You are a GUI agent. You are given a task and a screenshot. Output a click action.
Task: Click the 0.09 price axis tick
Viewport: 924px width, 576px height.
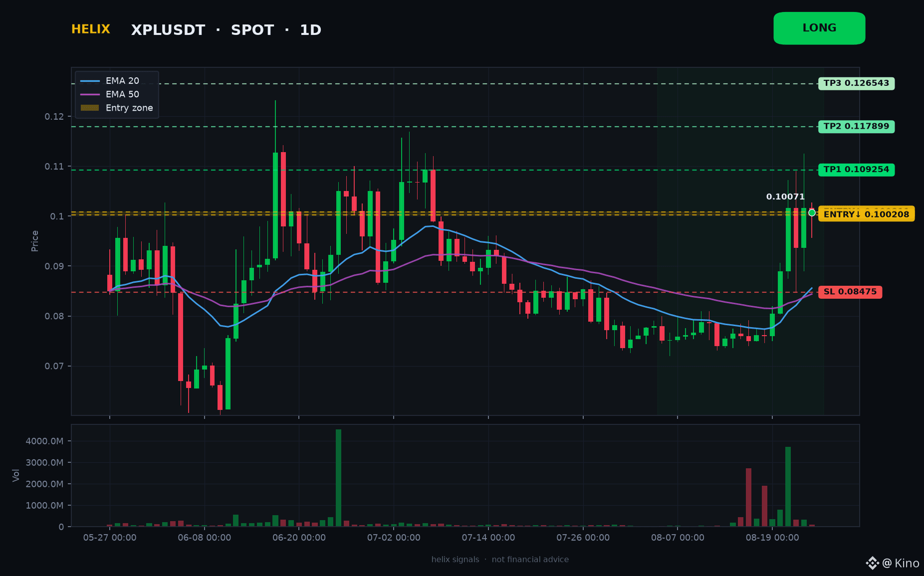coord(54,266)
